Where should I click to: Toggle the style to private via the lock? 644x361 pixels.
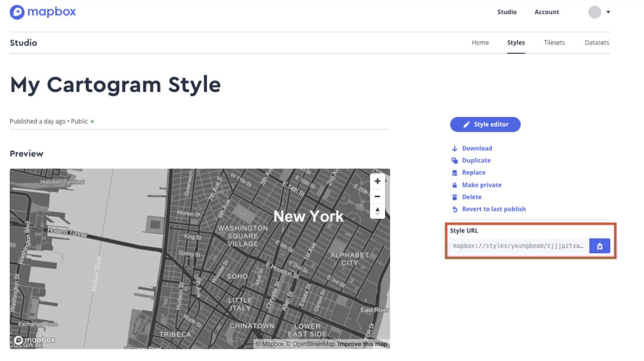click(x=455, y=185)
